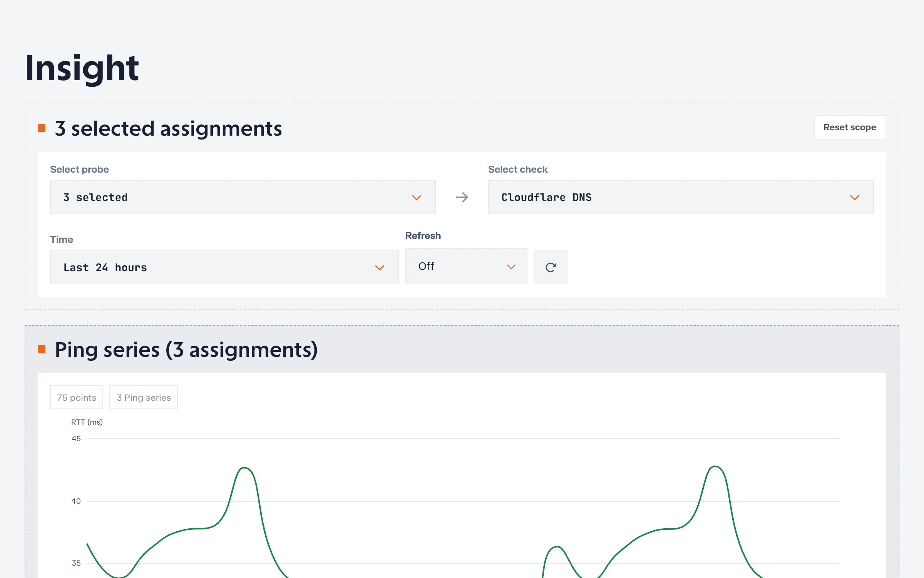Open the Select probe dropdown

[243, 197]
